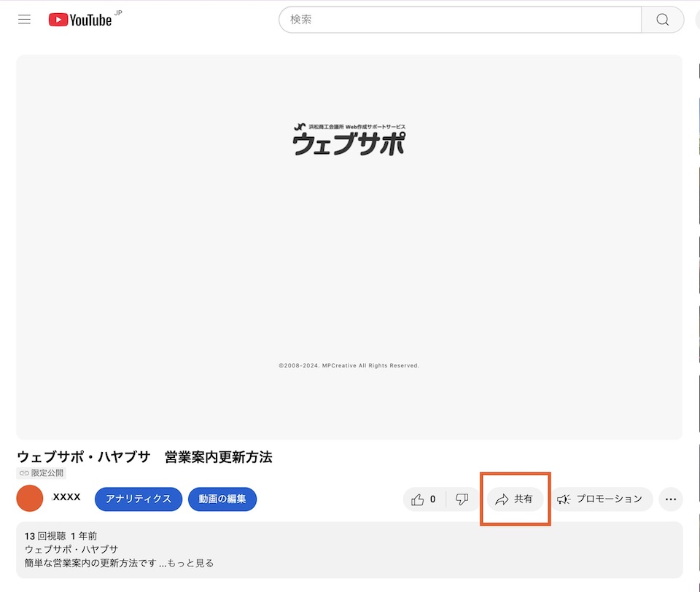Open the hamburger guide menu
This screenshot has width=700, height=592.
pyautogui.click(x=25, y=20)
